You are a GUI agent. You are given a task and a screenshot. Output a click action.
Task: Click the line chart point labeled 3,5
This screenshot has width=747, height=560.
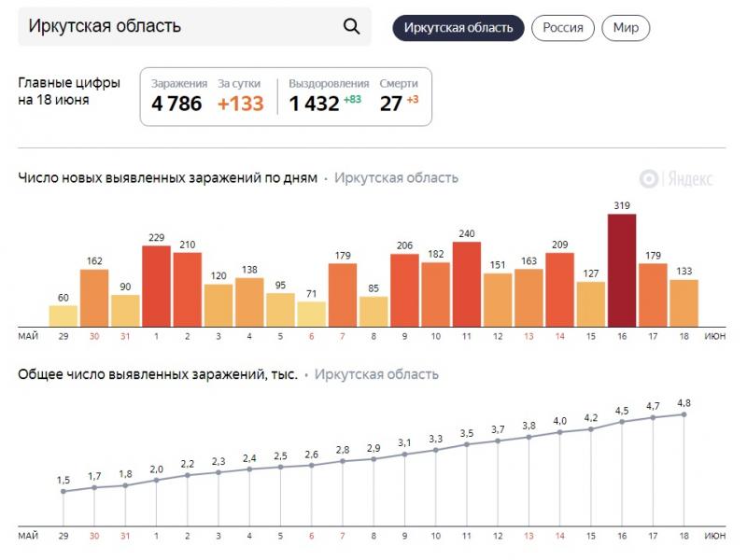tap(466, 444)
